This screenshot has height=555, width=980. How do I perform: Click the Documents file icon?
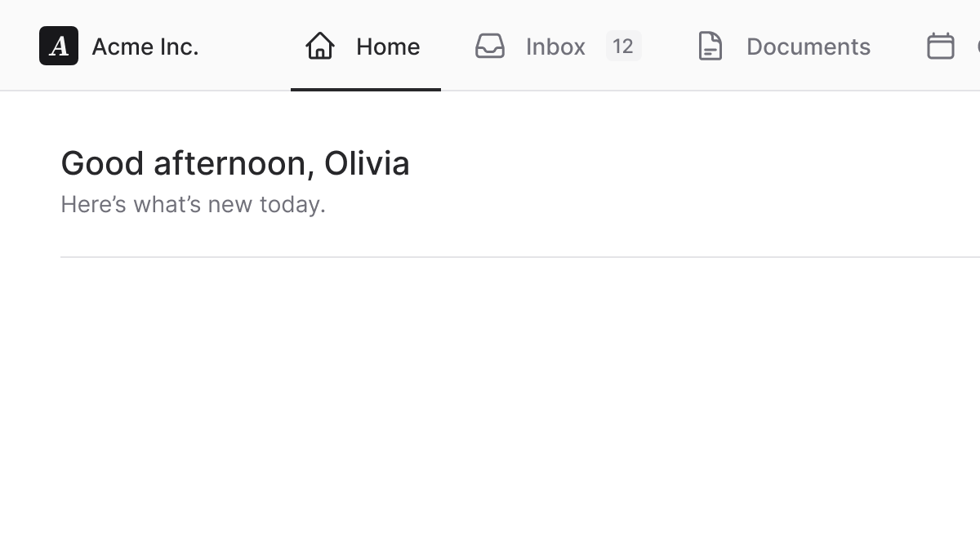(710, 46)
